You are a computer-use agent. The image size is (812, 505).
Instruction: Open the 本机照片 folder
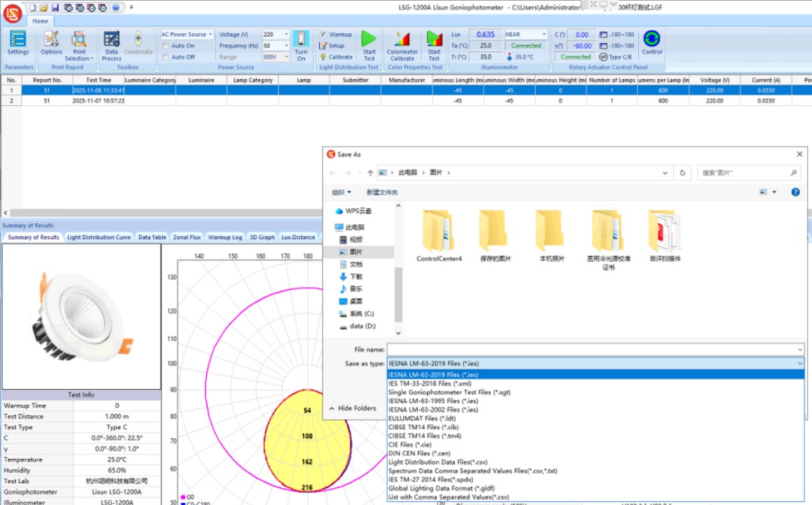tap(552, 236)
